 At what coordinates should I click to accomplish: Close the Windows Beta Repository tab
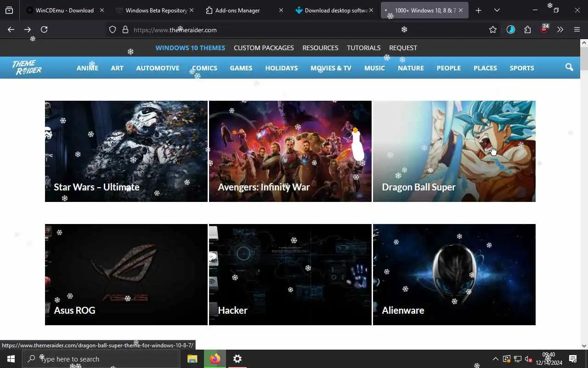(x=192, y=10)
